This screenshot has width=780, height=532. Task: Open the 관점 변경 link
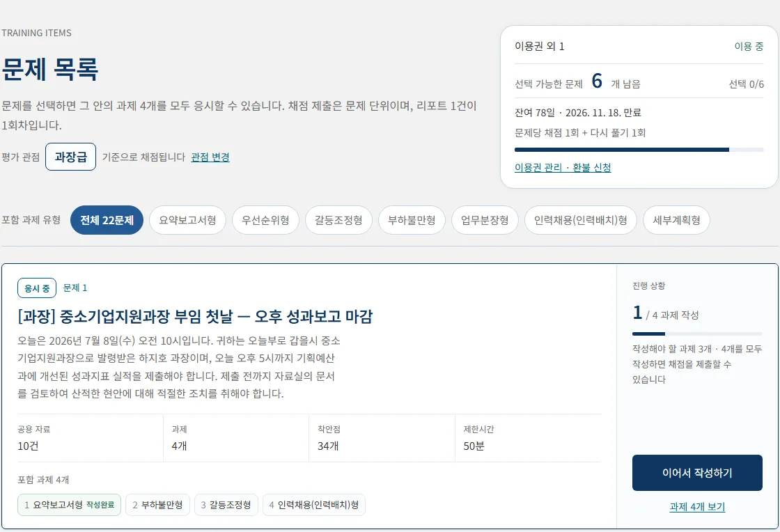coord(210,157)
